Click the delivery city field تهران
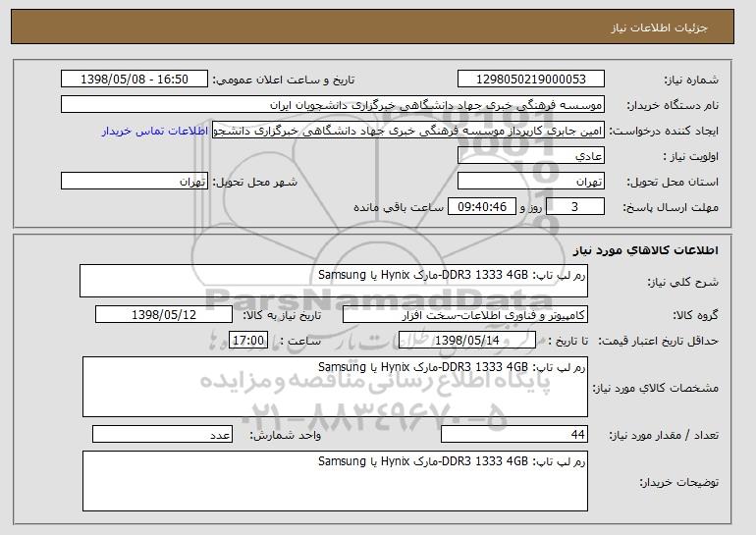Screen dimensions: 756x535 [135, 182]
